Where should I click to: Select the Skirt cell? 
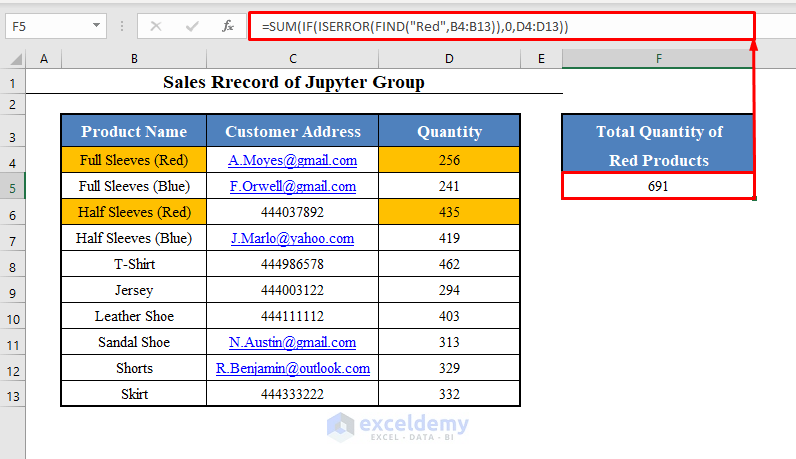click(134, 394)
